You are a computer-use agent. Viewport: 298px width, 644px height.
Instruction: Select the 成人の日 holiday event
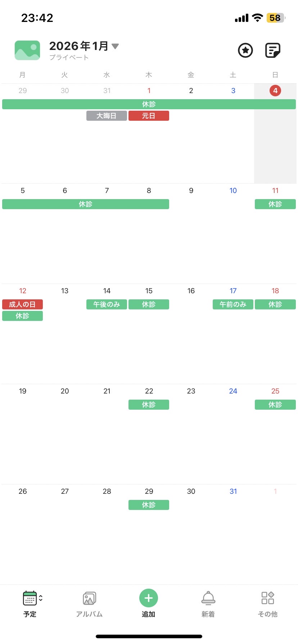click(22, 304)
